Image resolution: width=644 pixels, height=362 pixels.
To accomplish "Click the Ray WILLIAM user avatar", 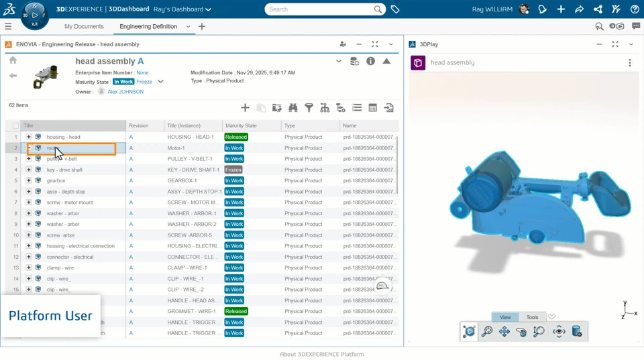I will point(524,9).
